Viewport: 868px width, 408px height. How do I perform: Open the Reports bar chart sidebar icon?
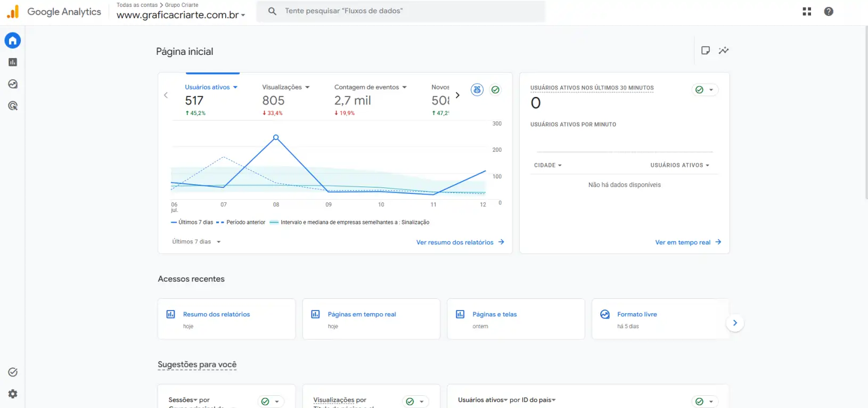tap(13, 62)
